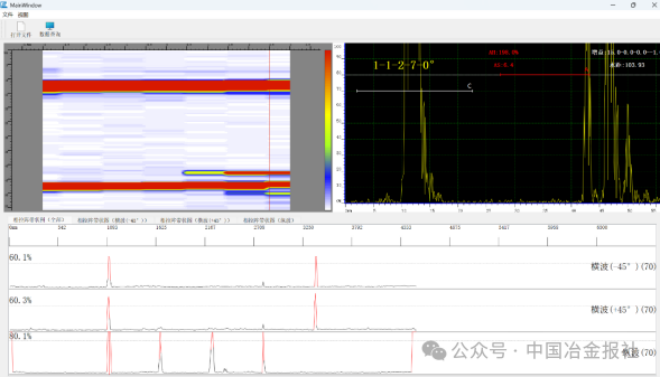Switch to the 横波(+45°) strip chart tab

pyautogui.click(x=195, y=220)
